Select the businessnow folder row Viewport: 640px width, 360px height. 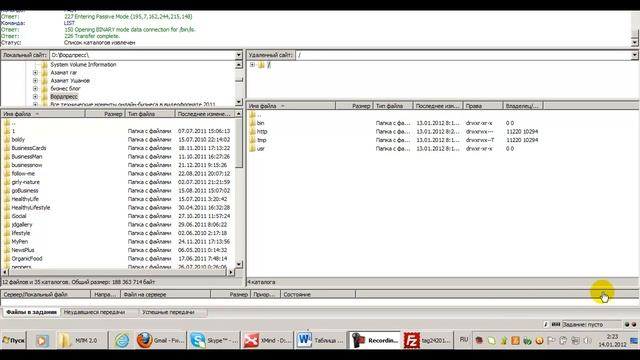[x=118, y=165]
